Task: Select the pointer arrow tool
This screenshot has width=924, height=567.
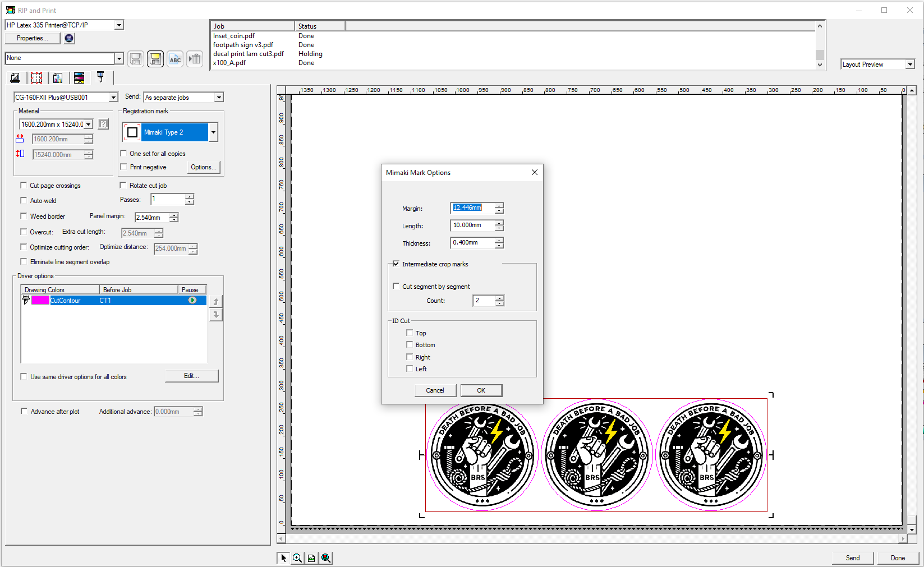Action: 283,557
